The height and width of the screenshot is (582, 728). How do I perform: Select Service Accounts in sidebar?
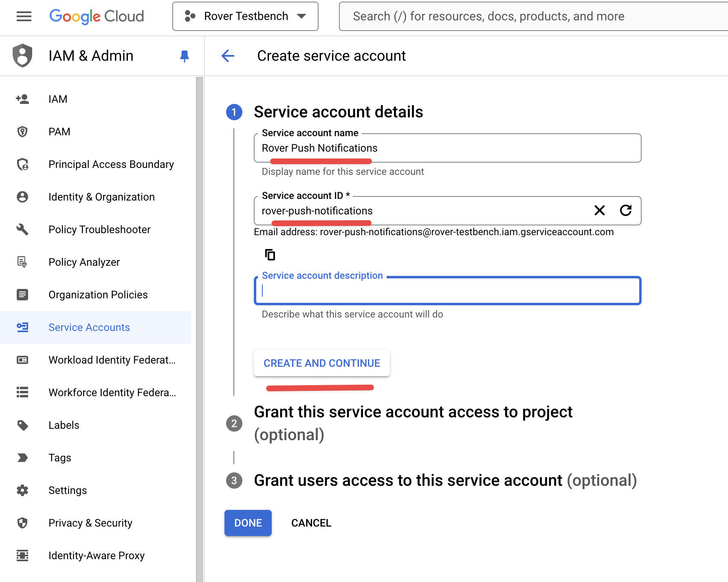pyautogui.click(x=95, y=327)
